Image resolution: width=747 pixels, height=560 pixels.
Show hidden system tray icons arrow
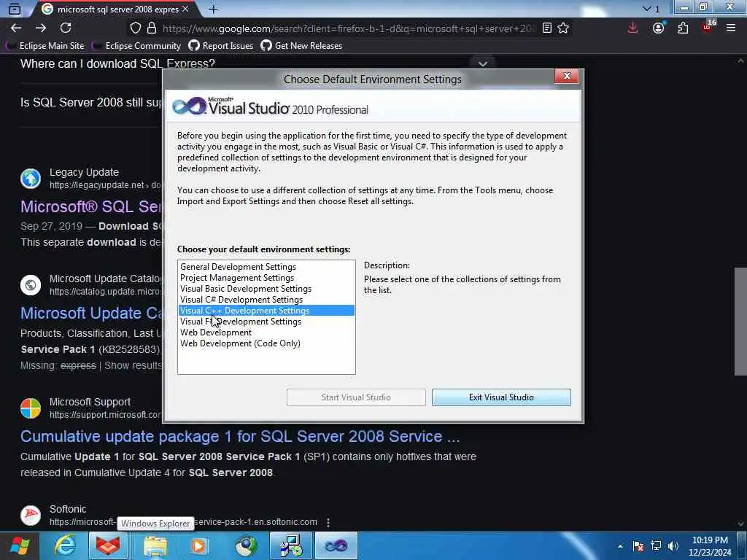coord(620,546)
